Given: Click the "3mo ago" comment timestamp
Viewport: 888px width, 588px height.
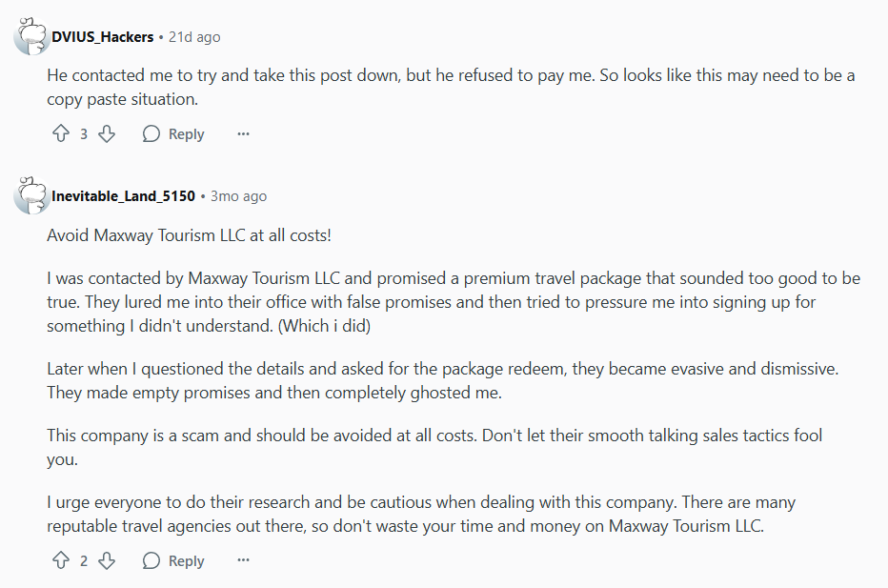Looking at the screenshot, I should point(238,196).
